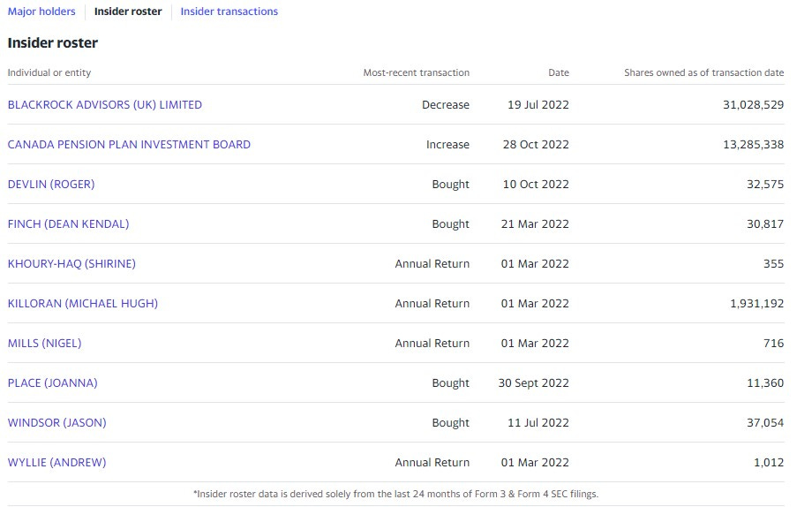Image resolution: width=812 pixels, height=507 pixels.
Task: Click the 'Date' column header
Action: click(x=559, y=72)
